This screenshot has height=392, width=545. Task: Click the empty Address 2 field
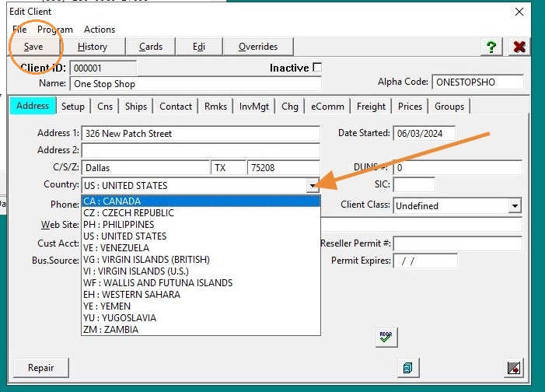tap(201, 151)
